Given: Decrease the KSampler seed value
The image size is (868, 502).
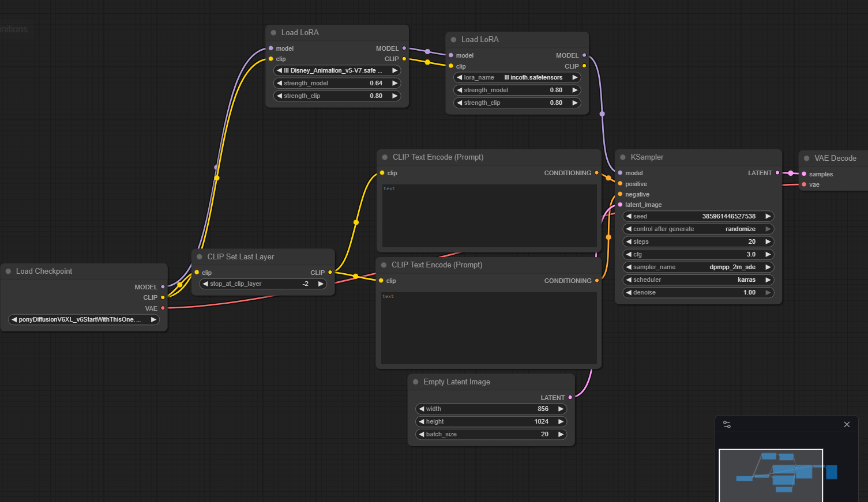Looking at the screenshot, I should pos(629,216).
